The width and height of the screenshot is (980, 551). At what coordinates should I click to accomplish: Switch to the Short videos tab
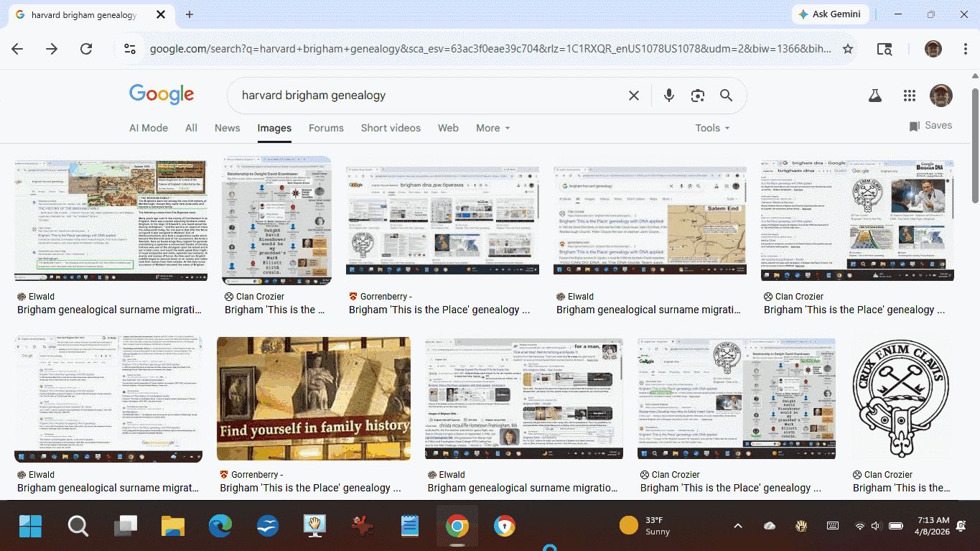(x=391, y=128)
